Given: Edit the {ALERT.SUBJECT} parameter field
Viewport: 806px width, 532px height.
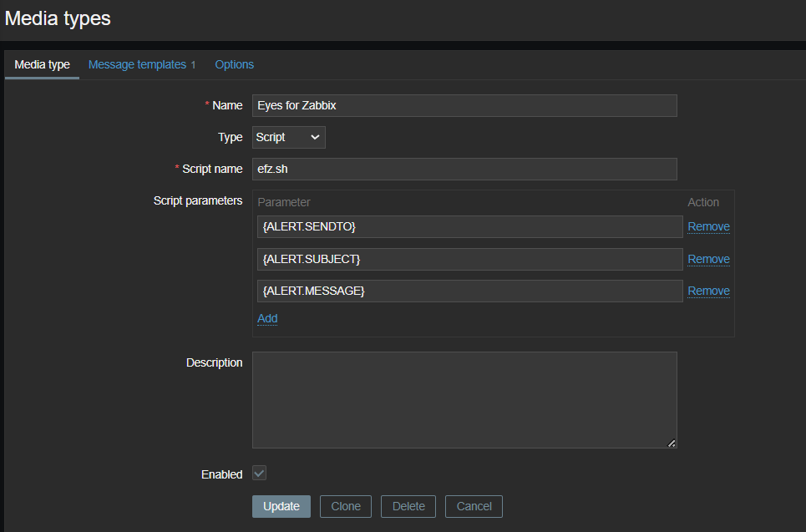Looking at the screenshot, I should [x=469, y=259].
